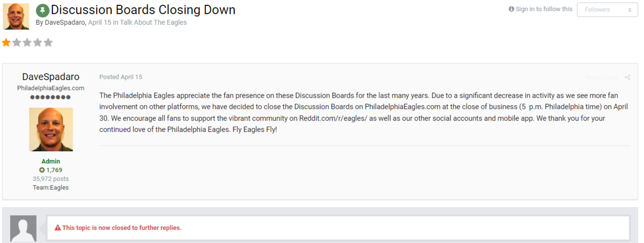This screenshot has height=243, width=644.
Task: Click the share post icon
Action: tap(627, 77)
